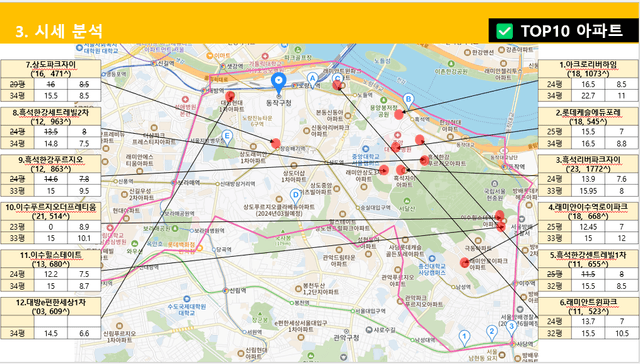640x364 pixels.
Task: Click the 이촌한강공원 map label
Action: tap(451, 71)
